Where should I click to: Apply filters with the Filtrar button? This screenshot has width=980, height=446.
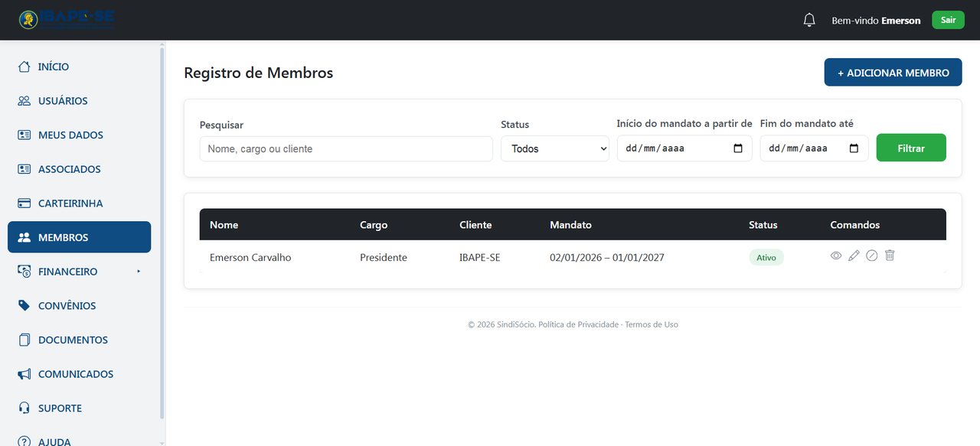point(911,148)
